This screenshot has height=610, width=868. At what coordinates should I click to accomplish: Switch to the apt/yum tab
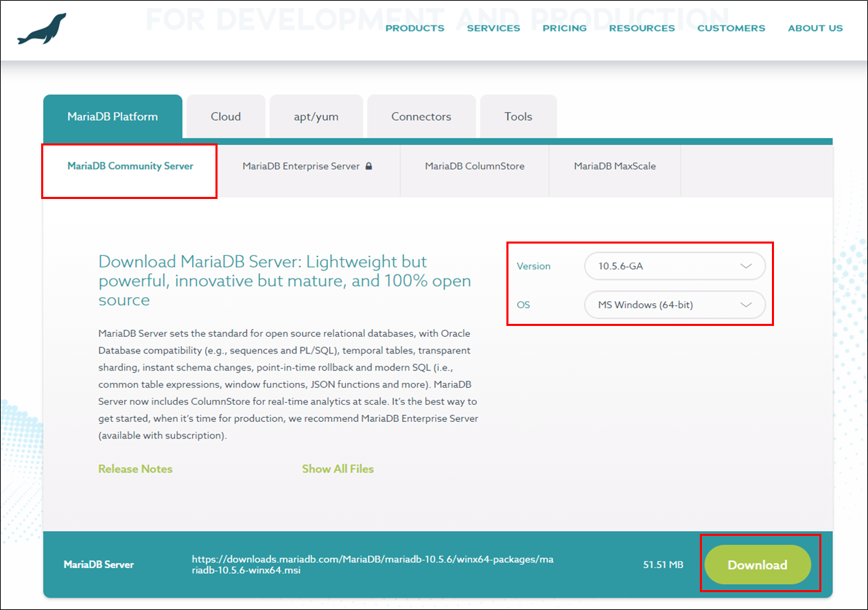(316, 117)
